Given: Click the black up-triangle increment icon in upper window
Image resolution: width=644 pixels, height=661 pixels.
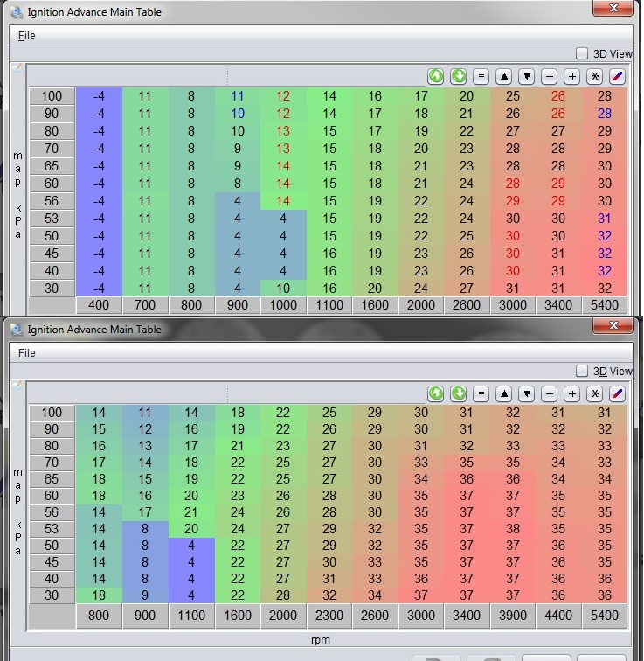Looking at the screenshot, I should click(504, 76).
